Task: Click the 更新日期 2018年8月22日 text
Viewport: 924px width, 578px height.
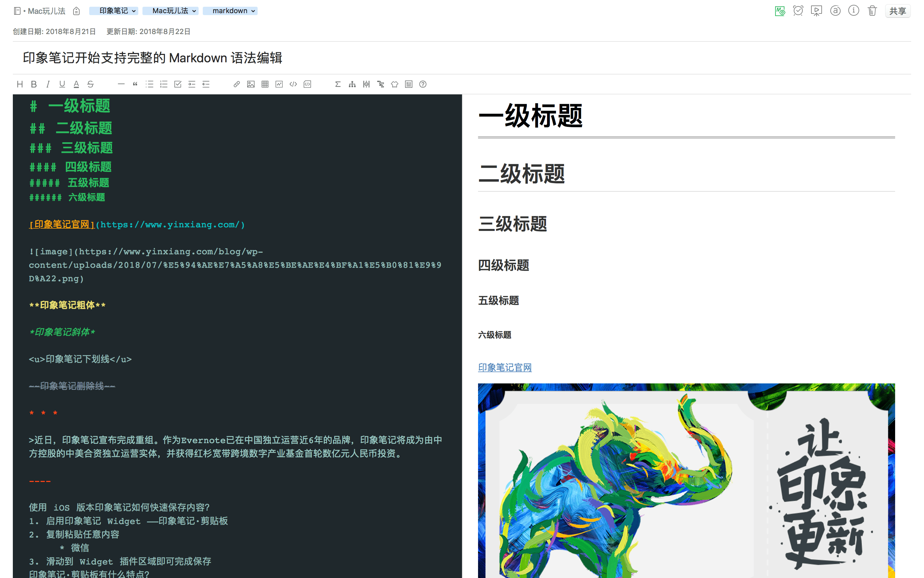Action: click(x=148, y=31)
